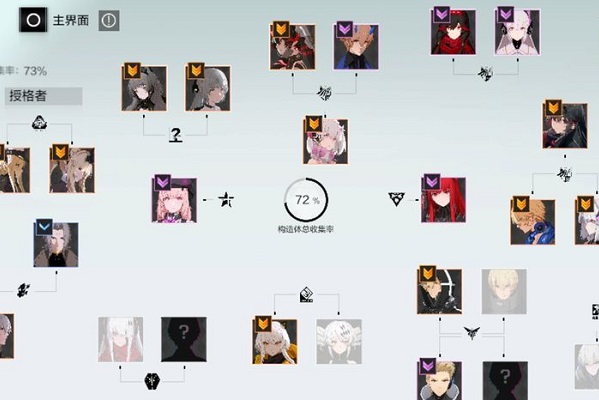Open the red-hooded dark-haired character portrait
The width and height of the screenshot is (599, 400).
coord(453,32)
